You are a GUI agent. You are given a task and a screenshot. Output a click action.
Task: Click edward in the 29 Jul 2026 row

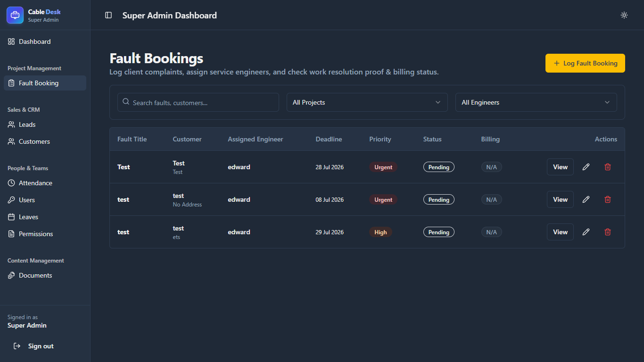point(239,232)
